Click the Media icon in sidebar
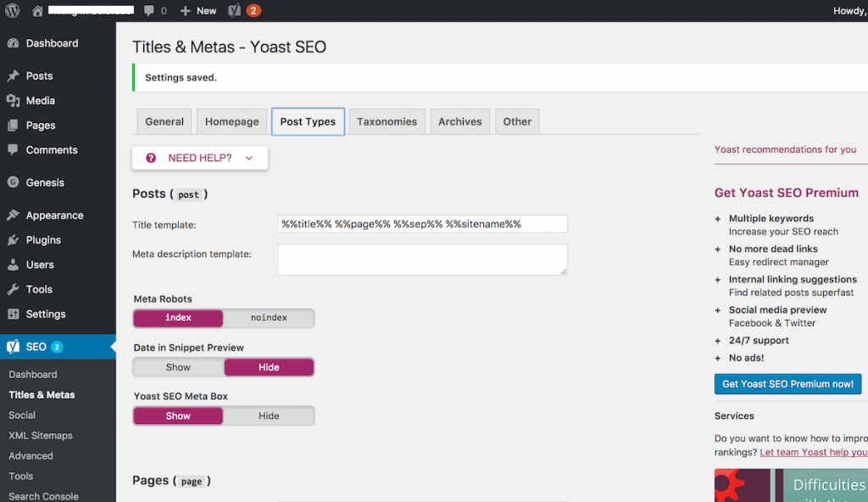The image size is (868, 502). (14, 100)
